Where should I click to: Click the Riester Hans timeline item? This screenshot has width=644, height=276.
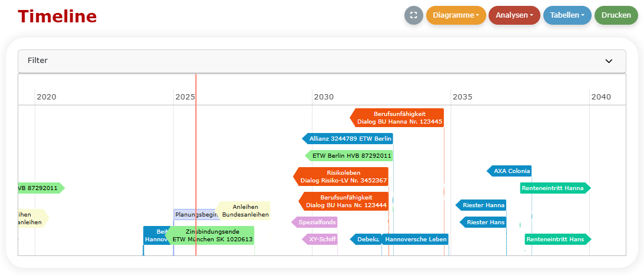tap(485, 222)
